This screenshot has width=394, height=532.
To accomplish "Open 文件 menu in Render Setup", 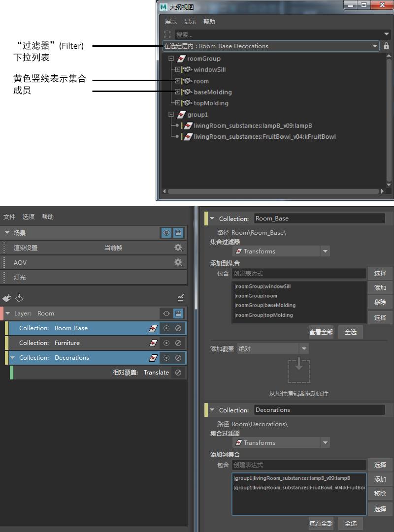I will (9, 217).
